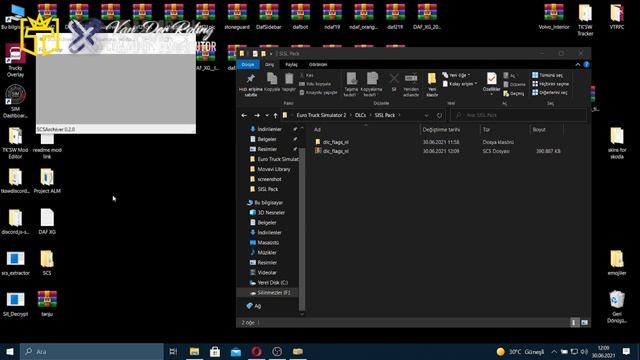Click the Yapıştır (Paste) ribbon icon
This screenshot has height=360, width=640.
point(289,79)
